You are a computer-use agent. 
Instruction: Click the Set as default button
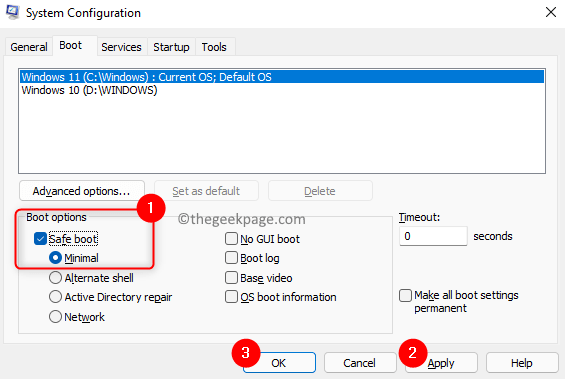pyautogui.click(x=206, y=191)
